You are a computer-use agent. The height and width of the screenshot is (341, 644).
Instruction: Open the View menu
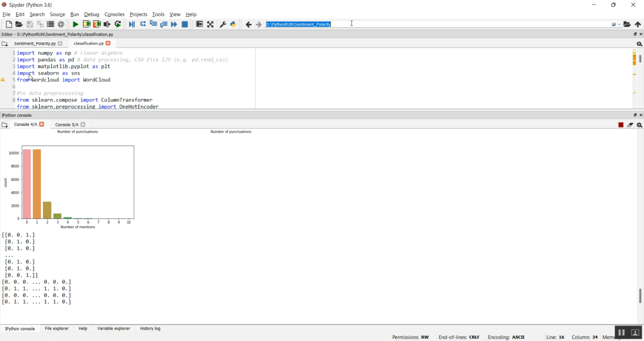175,14
